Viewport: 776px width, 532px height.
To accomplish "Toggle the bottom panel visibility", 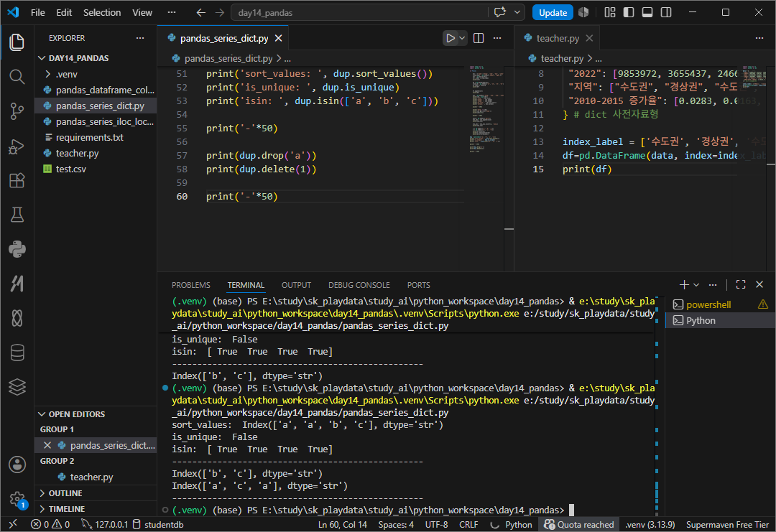I will coord(647,12).
